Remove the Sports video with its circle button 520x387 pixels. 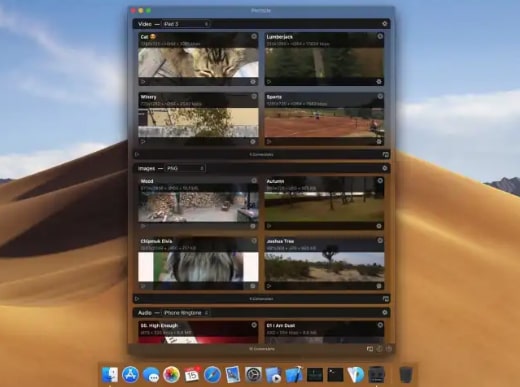pyautogui.click(x=380, y=96)
